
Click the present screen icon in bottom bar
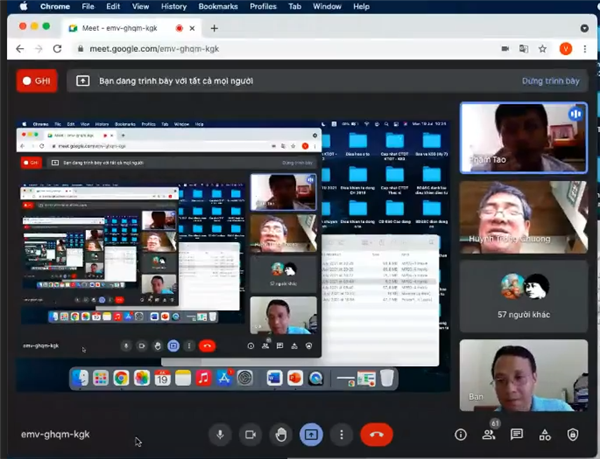[x=311, y=434]
